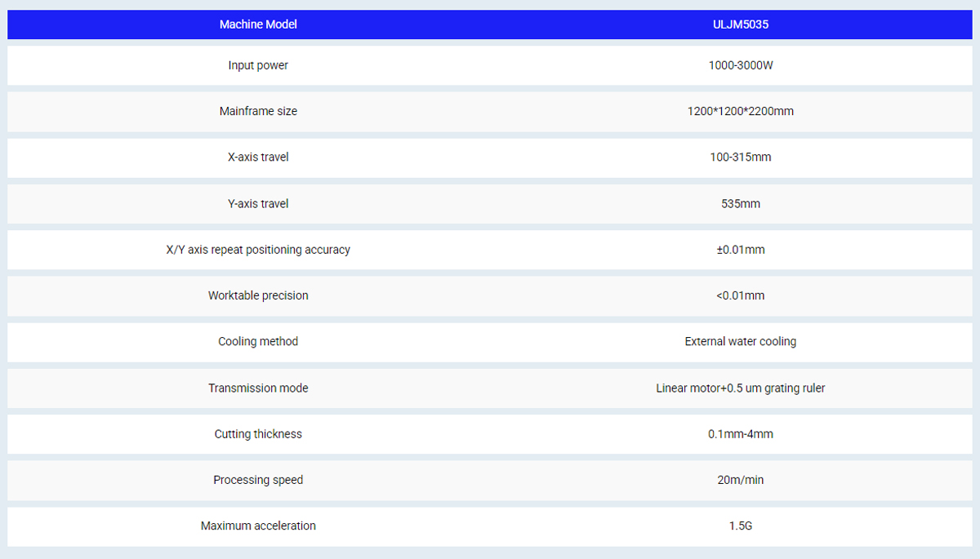The image size is (980, 559).
Task: Select the ±0.01mm accuracy value
Action: point(740,250)
